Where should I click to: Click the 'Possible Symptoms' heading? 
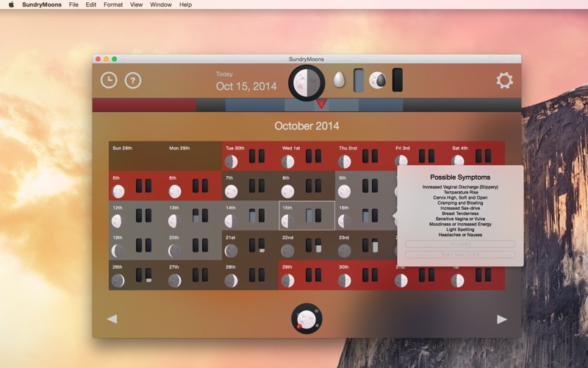(x=460, y=177)
